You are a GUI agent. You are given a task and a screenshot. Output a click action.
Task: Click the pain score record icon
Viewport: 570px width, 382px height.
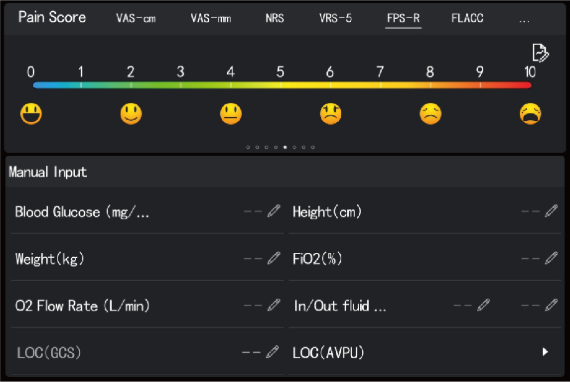(x=540, y=53)
